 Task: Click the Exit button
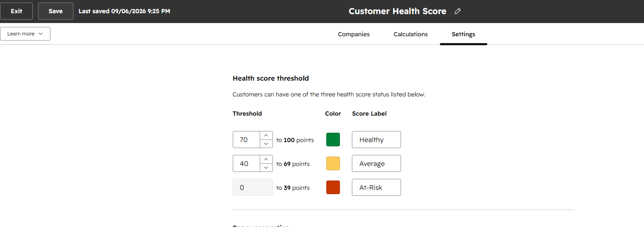pos(16,11)
